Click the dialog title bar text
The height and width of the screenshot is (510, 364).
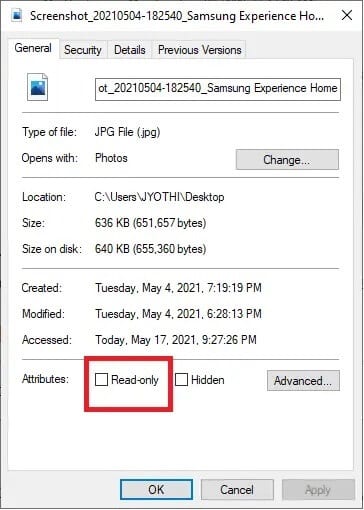[177, 16]
